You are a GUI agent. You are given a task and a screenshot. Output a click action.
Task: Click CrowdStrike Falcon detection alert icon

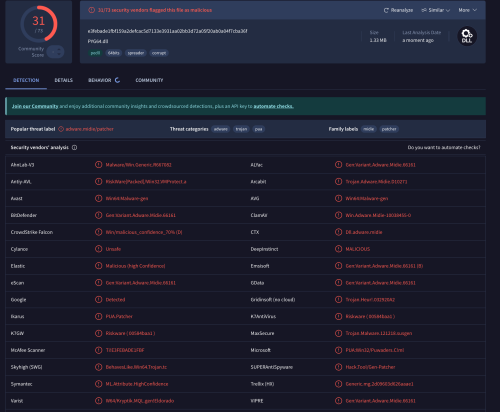point(98,232)
